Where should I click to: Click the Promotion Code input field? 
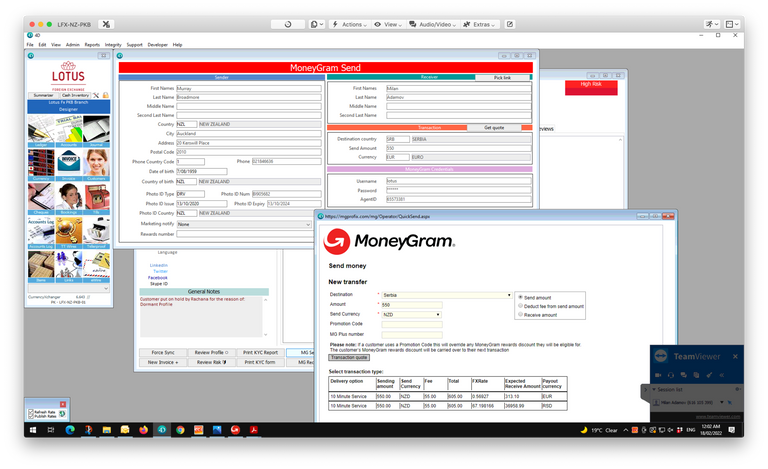click(412, 324)
